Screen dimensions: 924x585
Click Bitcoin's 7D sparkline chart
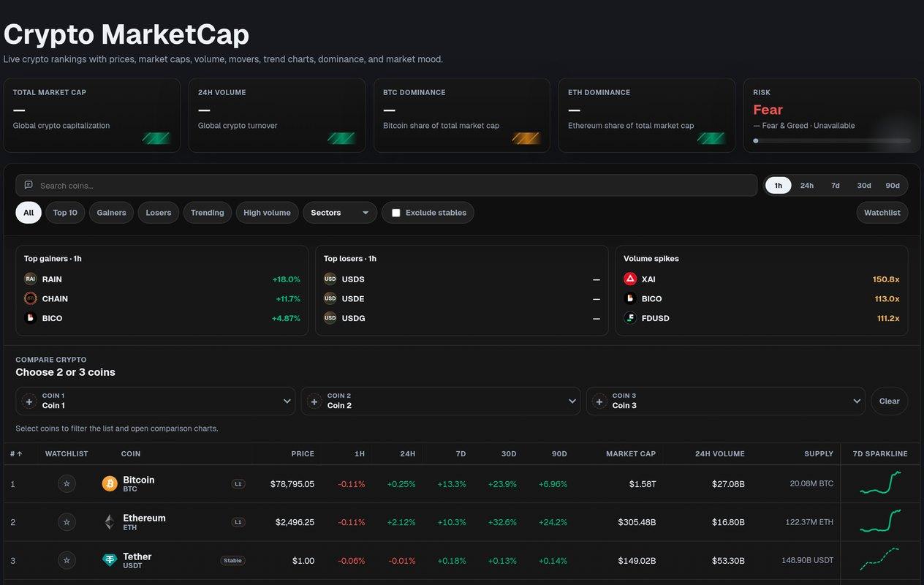tap(881, 483)
